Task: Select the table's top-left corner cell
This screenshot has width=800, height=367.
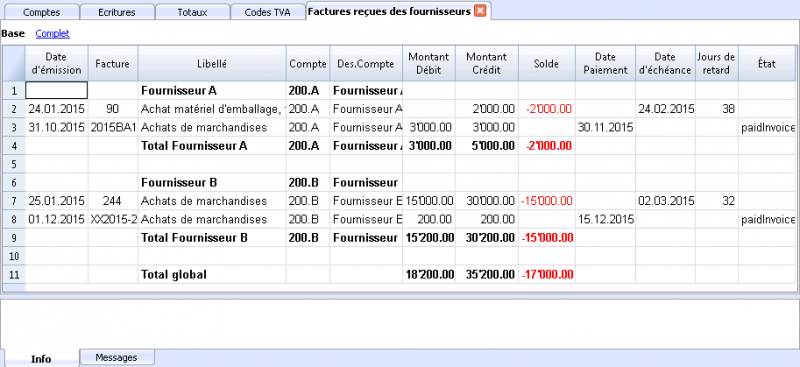Action: [x=14, y=63]
